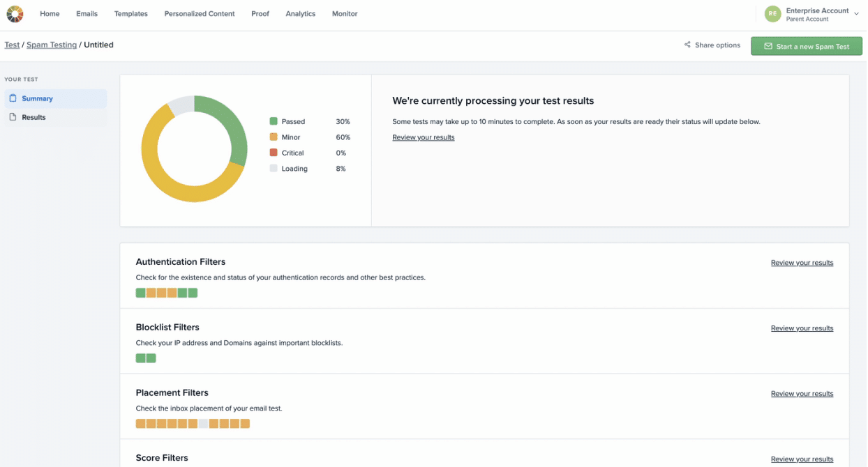Go to the Templates menu item
The image size is (868, 467).
coord(131,14)
